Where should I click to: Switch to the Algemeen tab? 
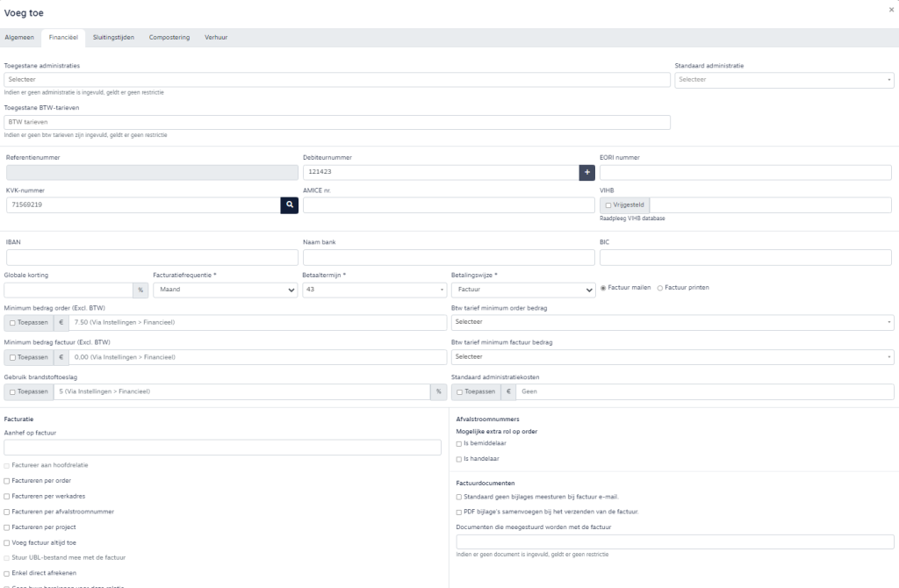(19, 37)
